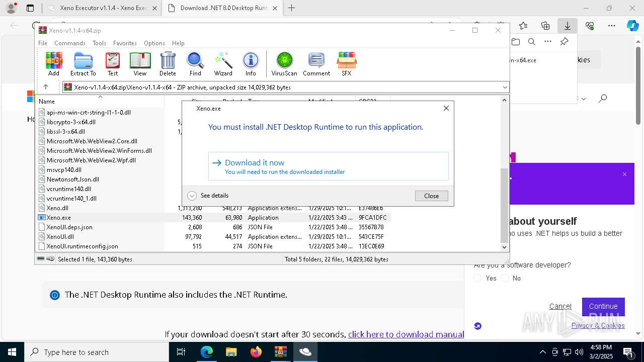The image size is (644, 362).
Task: Click the Edge Collections icon
Action: 545,26
